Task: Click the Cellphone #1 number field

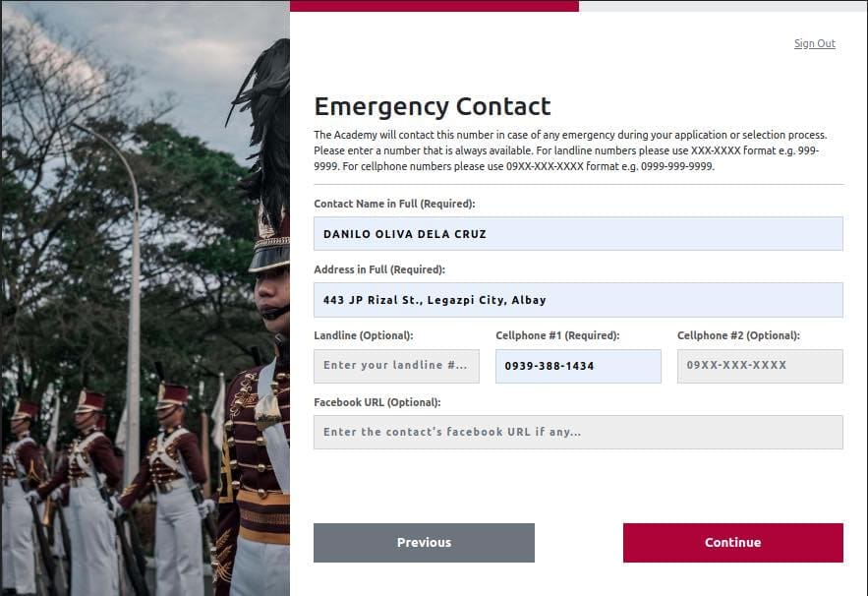Action: pyautogui.click(x=578, y=366)
